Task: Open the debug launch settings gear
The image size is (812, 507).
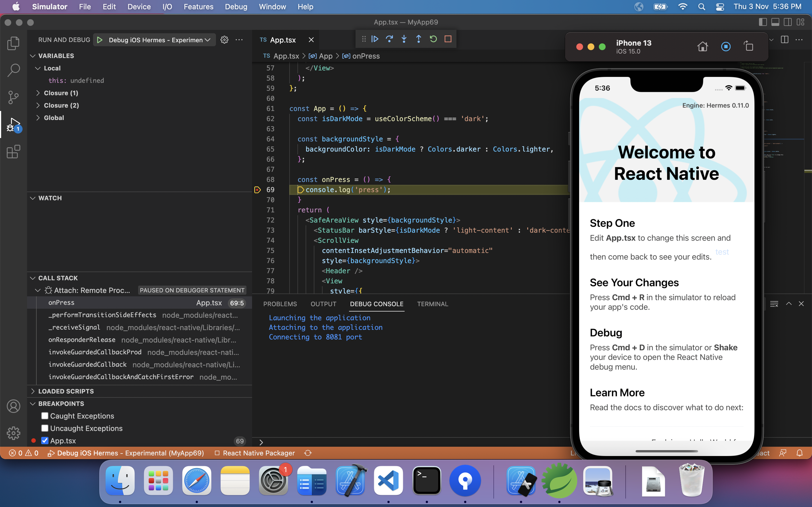Action: click(x=224, y=39)
